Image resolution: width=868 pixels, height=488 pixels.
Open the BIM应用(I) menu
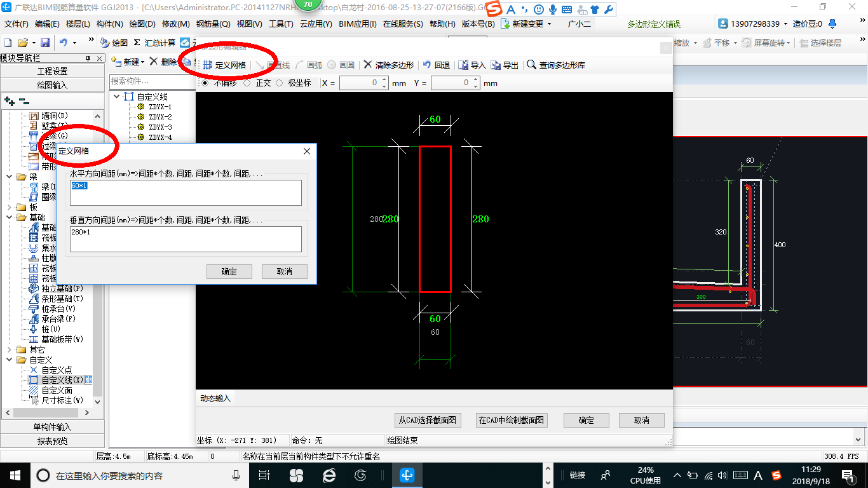[358, 24]
